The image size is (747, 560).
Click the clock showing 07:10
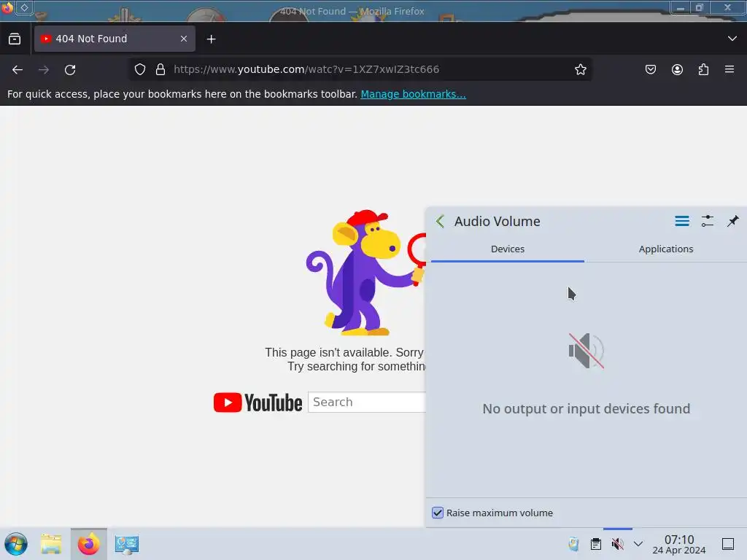click(679, 544)
